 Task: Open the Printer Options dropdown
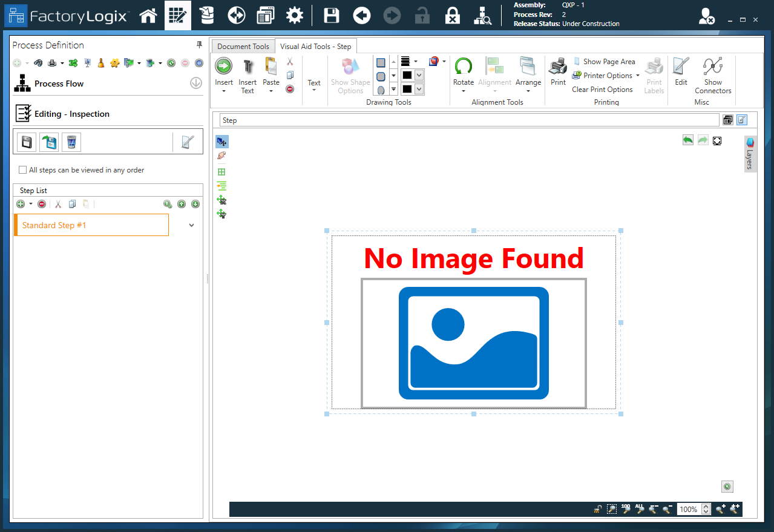[x=605, y=75]
